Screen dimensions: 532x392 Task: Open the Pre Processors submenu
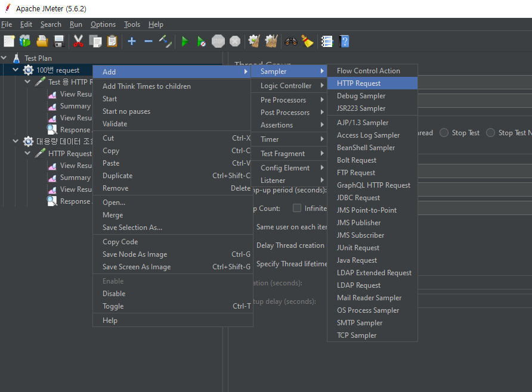[289, 100]
